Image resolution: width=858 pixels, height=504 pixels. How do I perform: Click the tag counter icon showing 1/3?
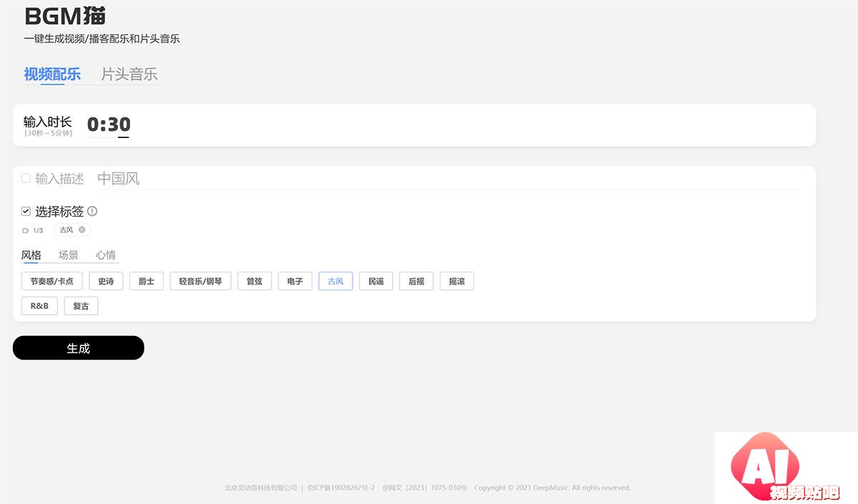(x=26, y=231)
